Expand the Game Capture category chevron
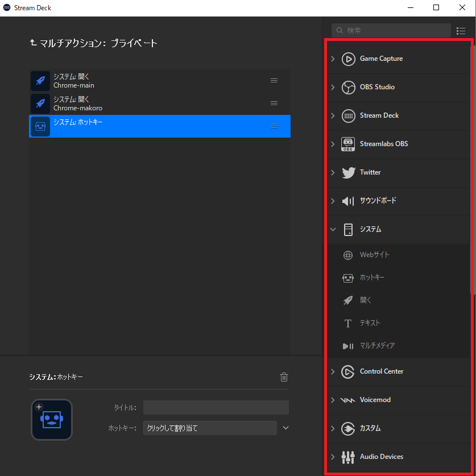 pos(333,59)
